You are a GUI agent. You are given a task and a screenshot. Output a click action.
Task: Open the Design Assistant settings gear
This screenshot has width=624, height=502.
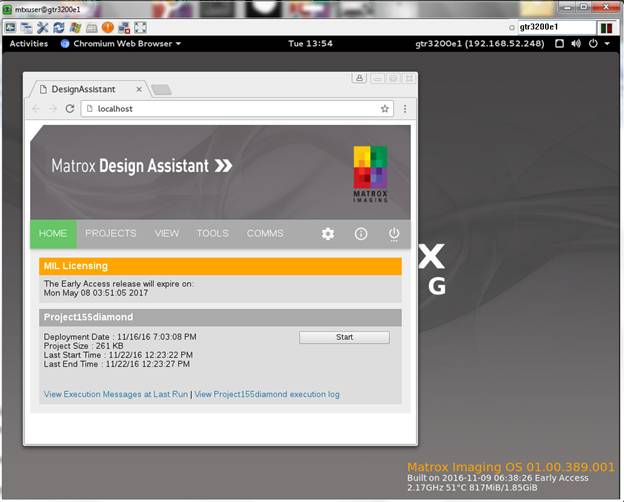pyautogui.click(x=328, y=234)
